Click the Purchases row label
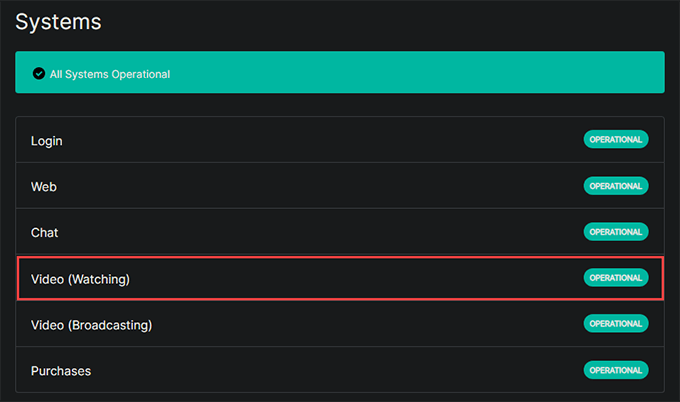This screenshot has width=680, height=402. [61, 371]
